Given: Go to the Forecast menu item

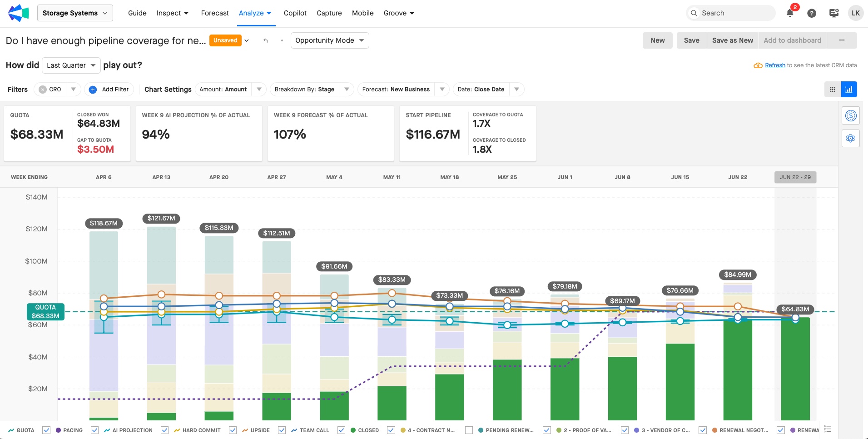Looking at the screenshot, I should [214, 13].
